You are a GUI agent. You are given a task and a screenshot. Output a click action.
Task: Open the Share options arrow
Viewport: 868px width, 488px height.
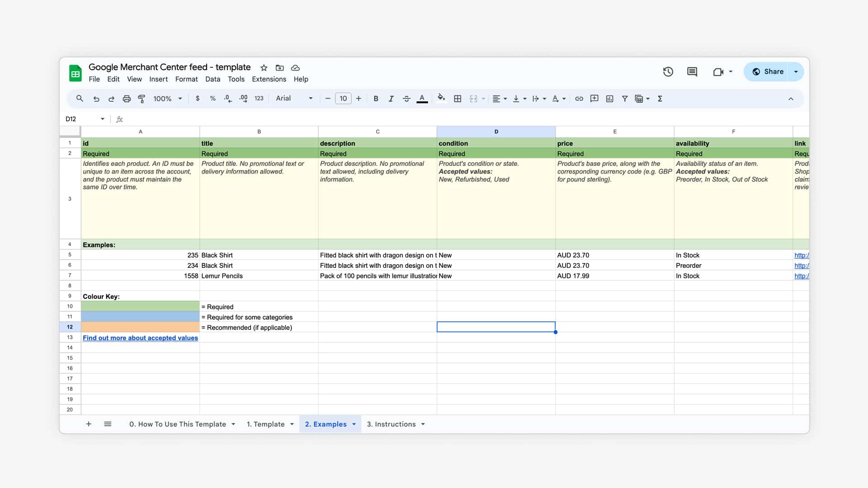796,71
